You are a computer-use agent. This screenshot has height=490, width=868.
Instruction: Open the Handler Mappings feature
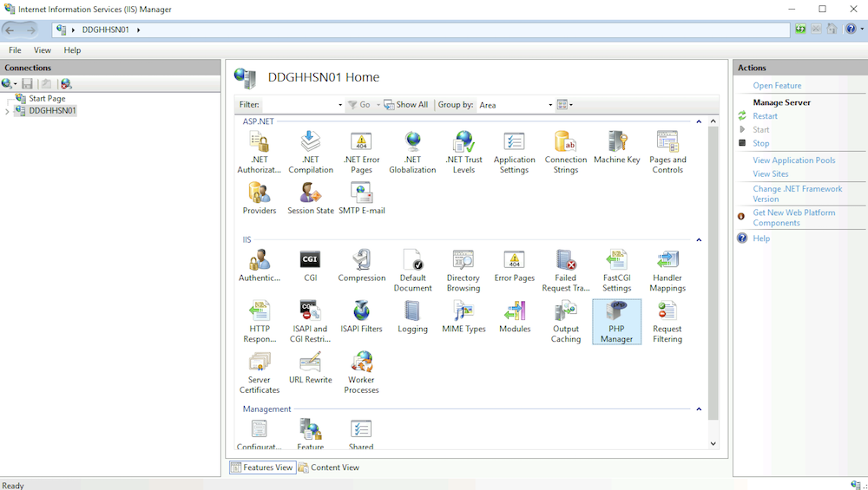(667, 270)
